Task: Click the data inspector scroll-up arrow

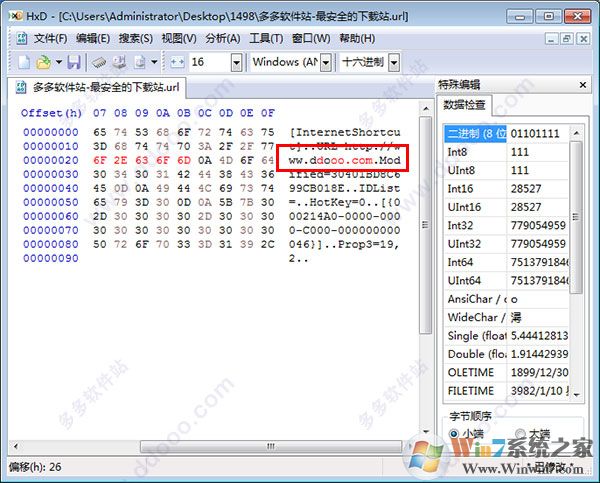Action: (576, 133)
